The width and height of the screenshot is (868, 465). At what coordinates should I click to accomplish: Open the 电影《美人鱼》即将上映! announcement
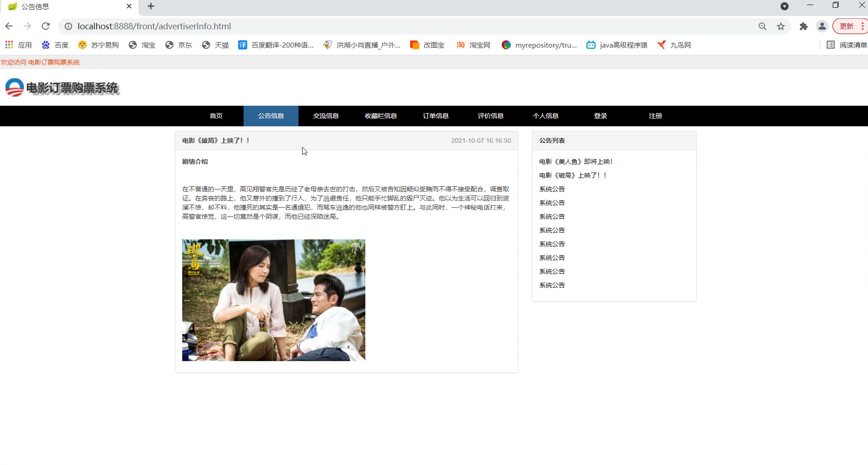click(x=576, y=162)
